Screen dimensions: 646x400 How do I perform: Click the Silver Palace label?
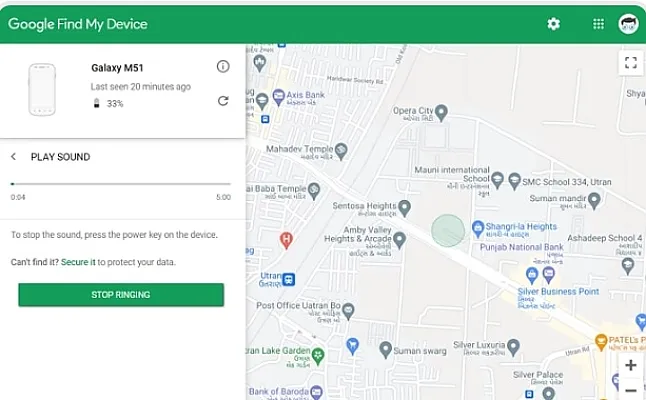538,374
